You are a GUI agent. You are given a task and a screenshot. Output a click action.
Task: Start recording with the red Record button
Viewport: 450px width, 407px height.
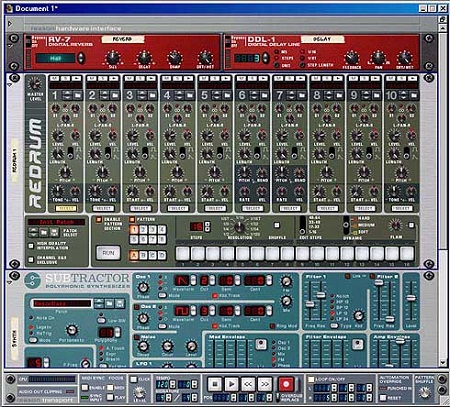(x=286, y=384)
